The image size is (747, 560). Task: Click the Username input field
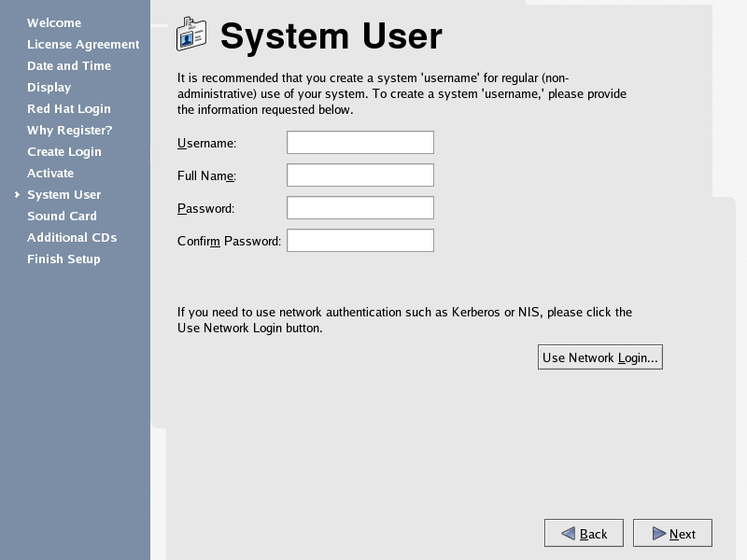[x=359, y=143]
